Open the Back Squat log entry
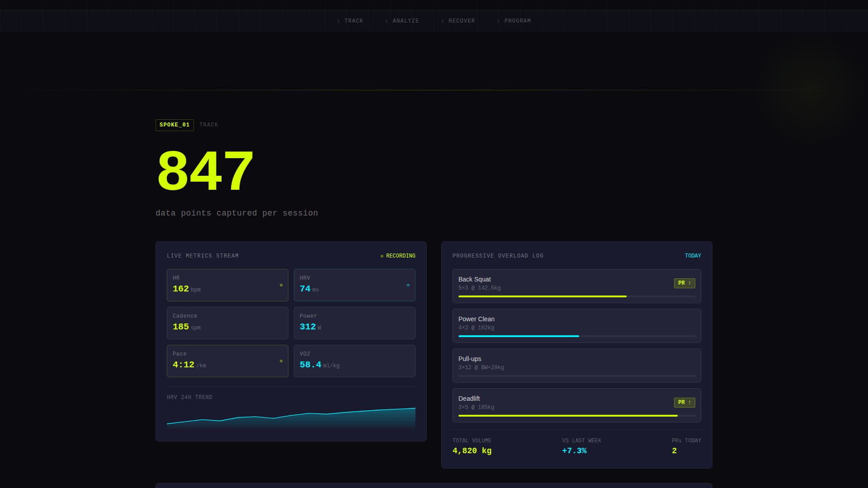The width and height of the screenshot is (868, 488). click(577, 286)
